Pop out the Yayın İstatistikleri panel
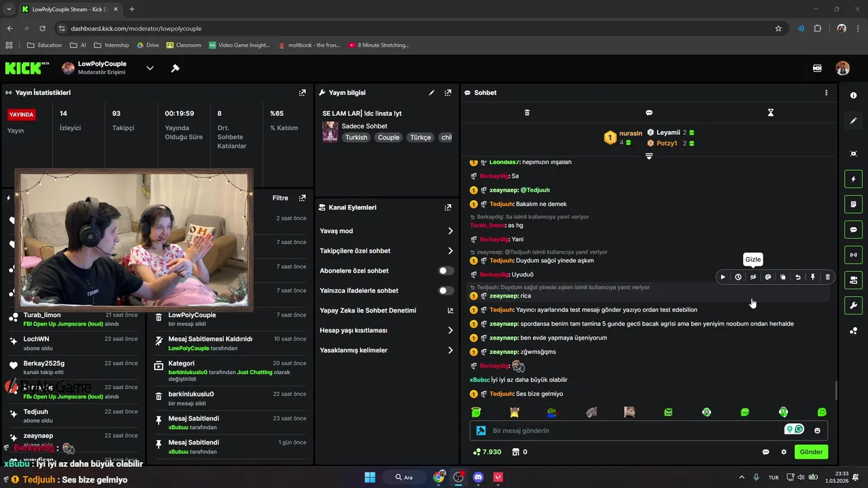The height and width of the screenshot is (488, 868). click(x=302, y=92)
